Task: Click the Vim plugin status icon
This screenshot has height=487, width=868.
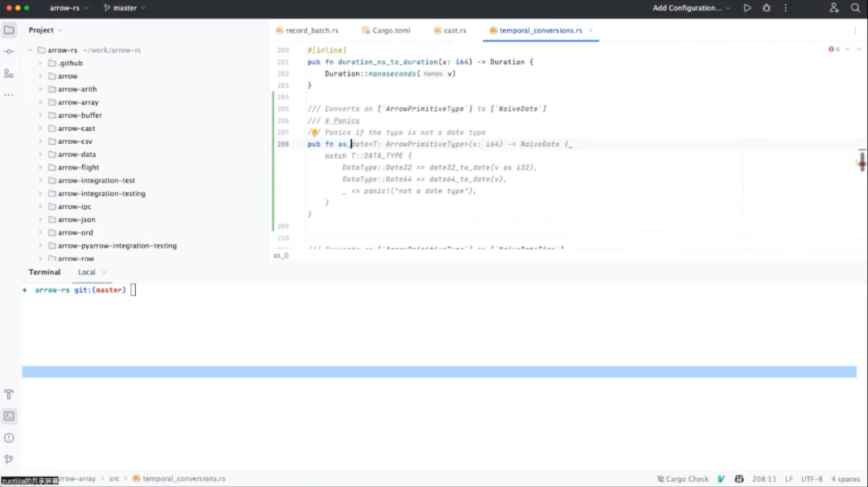Action: 721,479
